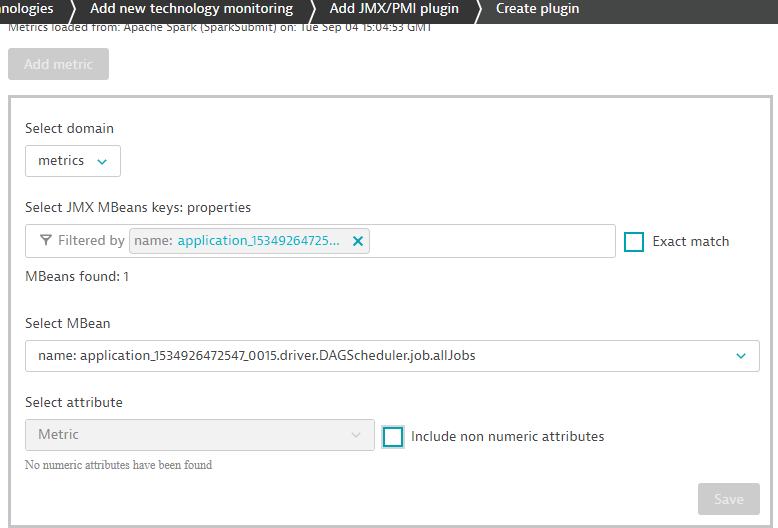Image resolution: width=778 pixels, height=528 pixels.
Task: Tick Include non numeric attributes checkbox
Action: 393,437
